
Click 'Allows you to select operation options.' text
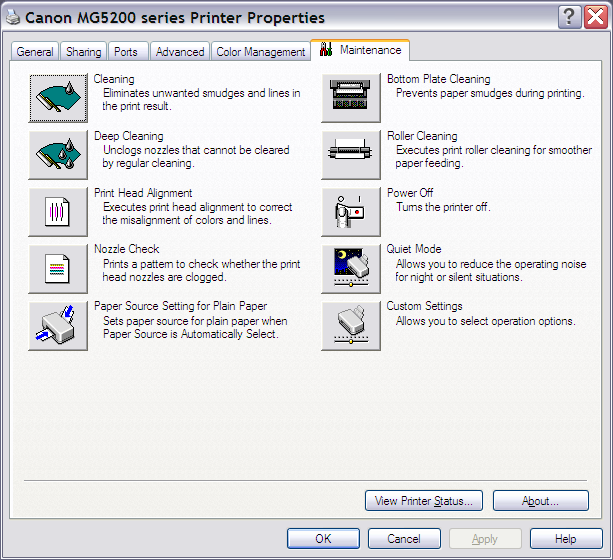click(486, 321)
